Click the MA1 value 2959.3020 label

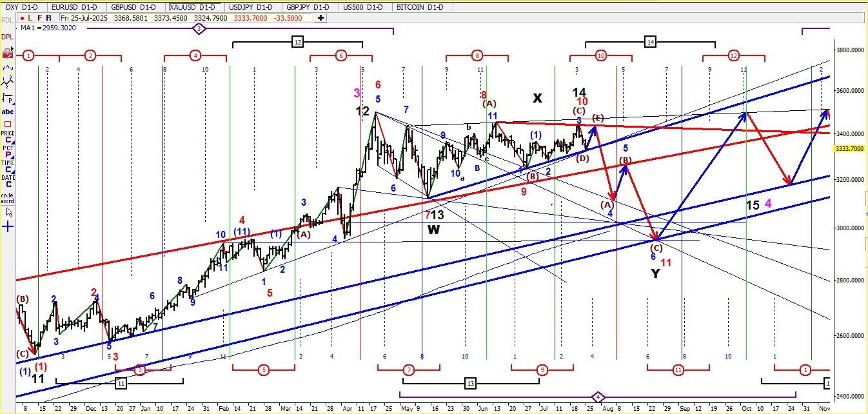click(58, 28)
